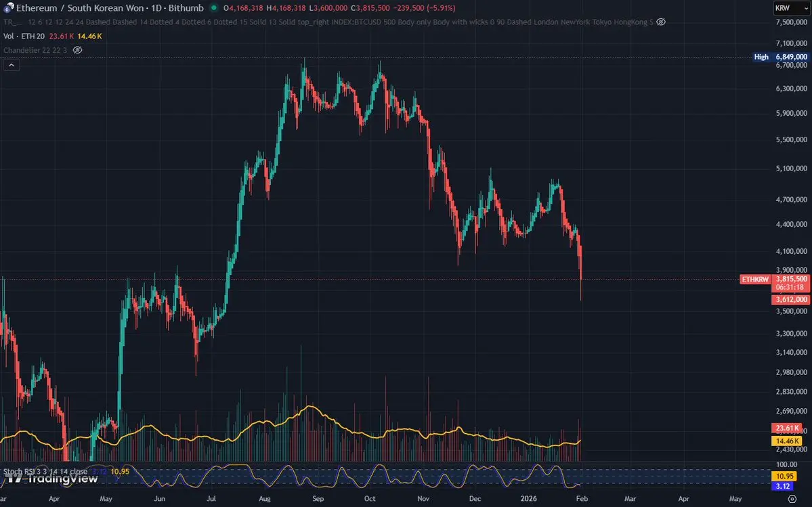Click the 7,100,000 price axis label
The width and height of the screenshot is (812, 507).
[x=791, y=43]
